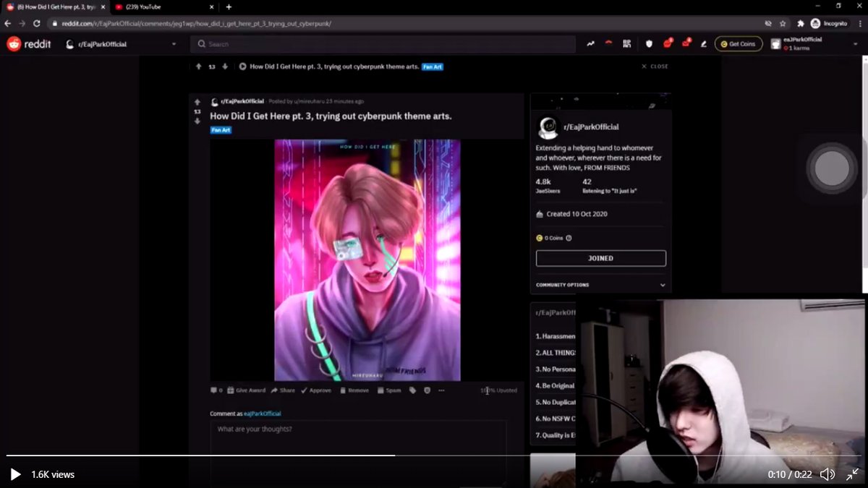The width and height of the screenshot is (868, 488).
Task: Click the comments bubble icon under the post
Action: (216, 390)
